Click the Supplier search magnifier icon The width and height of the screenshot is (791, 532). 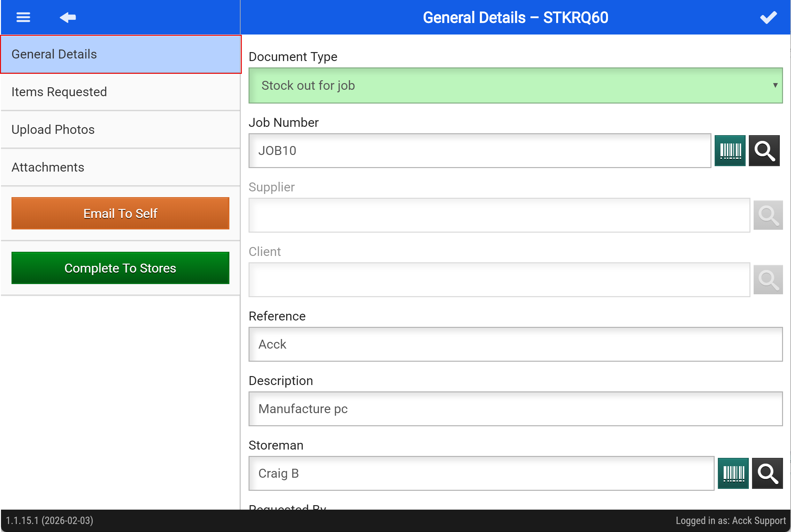tap(768, 215)
